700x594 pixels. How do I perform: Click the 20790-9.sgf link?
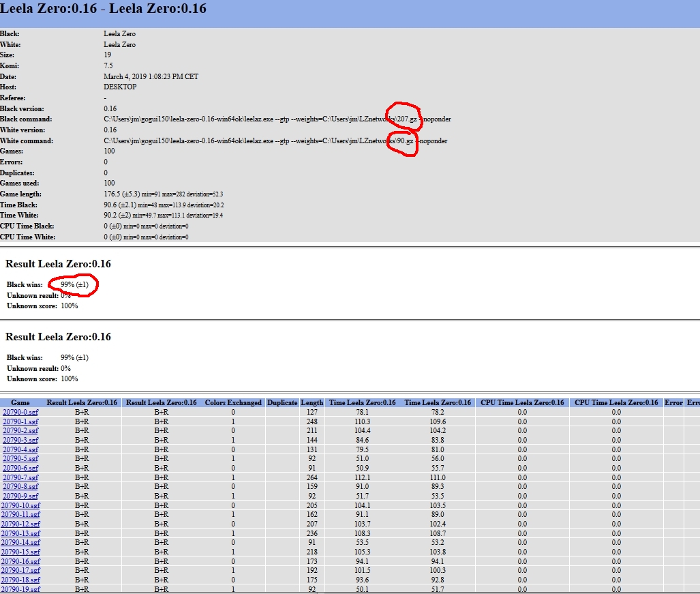click(20, 496)
